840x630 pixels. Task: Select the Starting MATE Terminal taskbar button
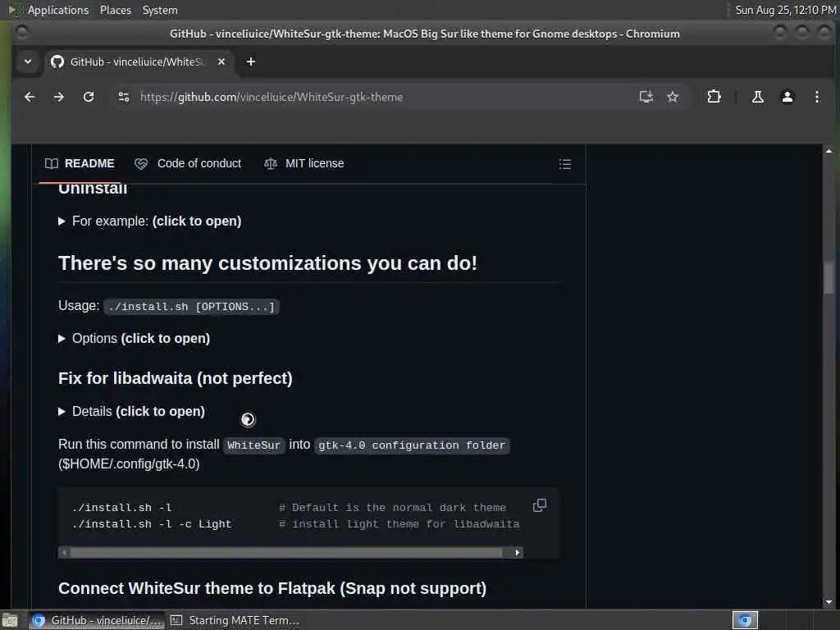(x=235, y=620)
